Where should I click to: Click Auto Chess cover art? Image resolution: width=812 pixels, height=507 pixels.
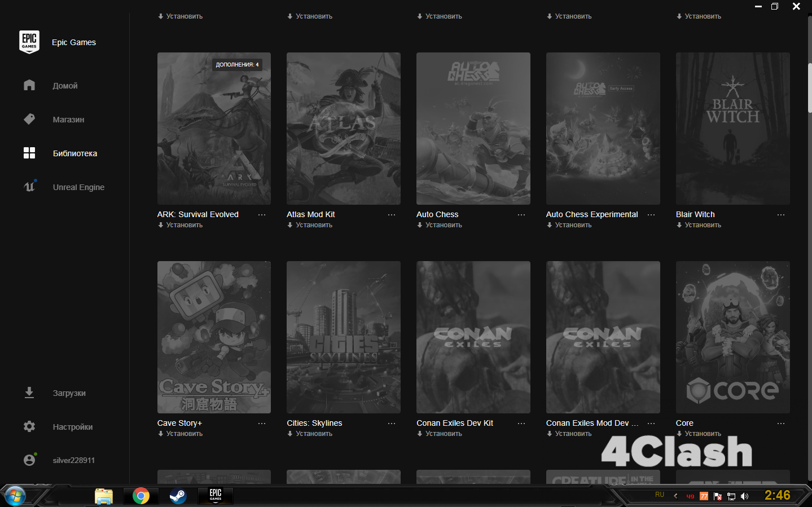tap(473, 129)
